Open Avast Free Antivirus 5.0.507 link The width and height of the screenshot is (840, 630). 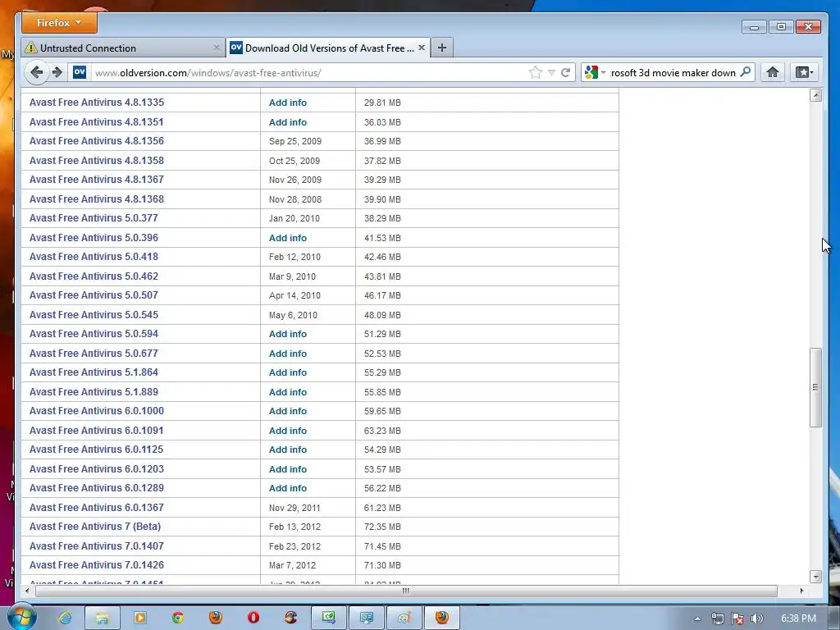(x=94, y=295)
